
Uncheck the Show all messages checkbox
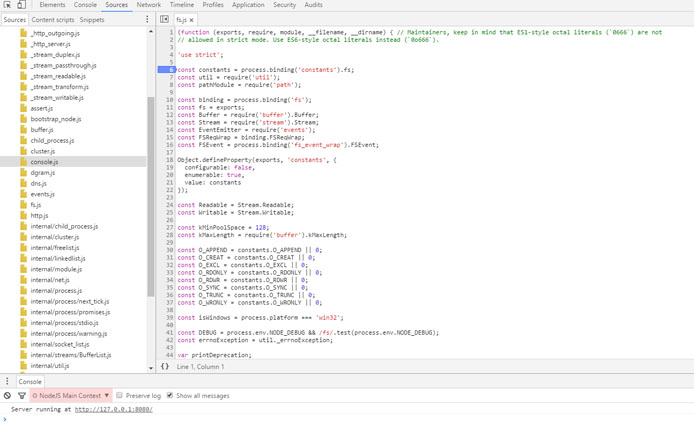tap(170, 395)
